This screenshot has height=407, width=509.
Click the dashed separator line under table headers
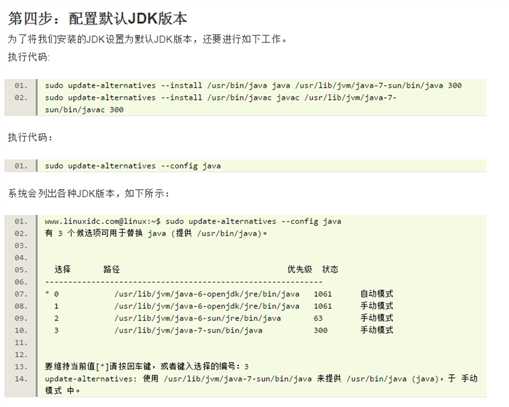coord(184,282)
